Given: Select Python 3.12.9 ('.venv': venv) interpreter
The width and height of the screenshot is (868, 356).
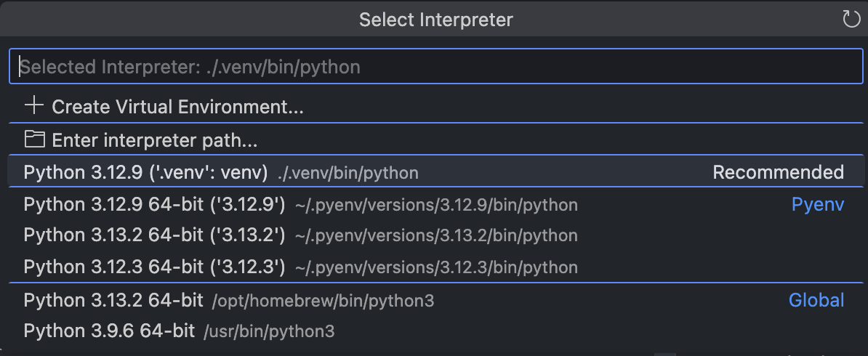Looking at the screenshot, I should (x=435, y=172).
